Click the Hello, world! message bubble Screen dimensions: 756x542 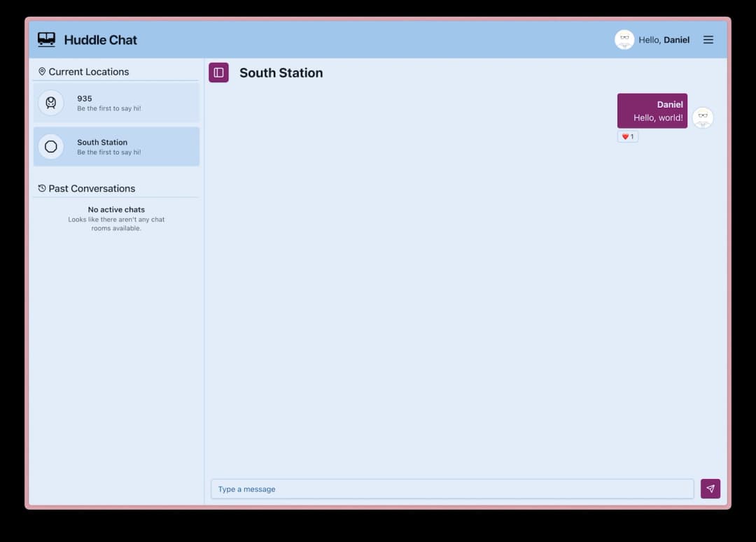point(652,110)
